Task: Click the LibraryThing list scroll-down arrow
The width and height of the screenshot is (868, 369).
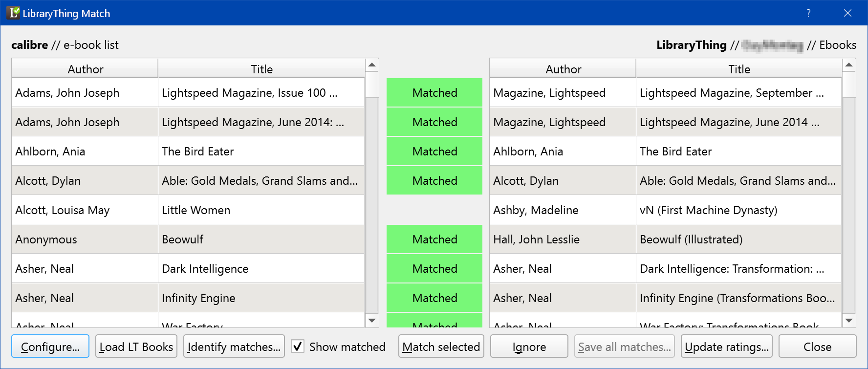Action: [849, 321]
